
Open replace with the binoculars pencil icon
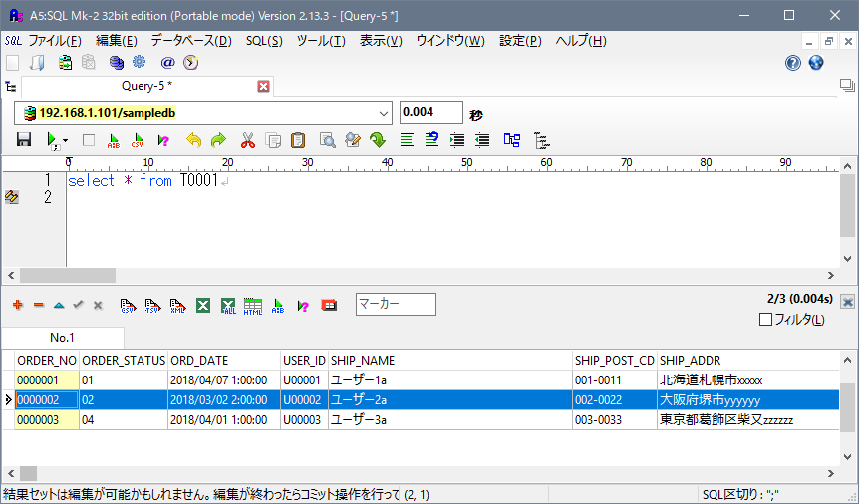(353, 140)
